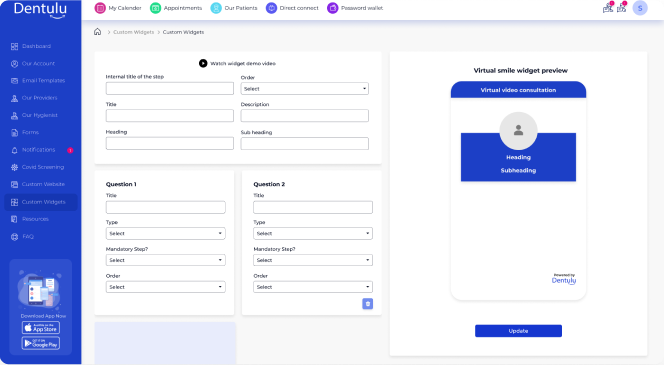The height and width of the screenshot is (365, 664).
Task: Open the user avatar S profile
Action: (x=640, y=8)
